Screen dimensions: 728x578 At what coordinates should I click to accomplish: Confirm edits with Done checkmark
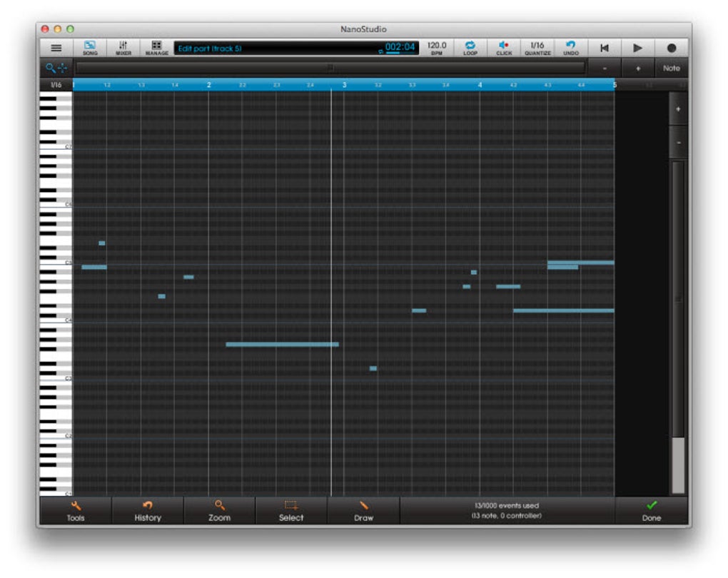[652, 511]
